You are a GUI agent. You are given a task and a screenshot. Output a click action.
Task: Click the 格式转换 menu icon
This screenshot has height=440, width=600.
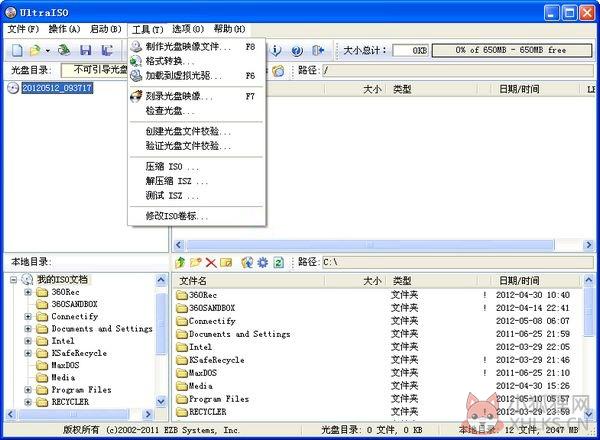point(136,61)
